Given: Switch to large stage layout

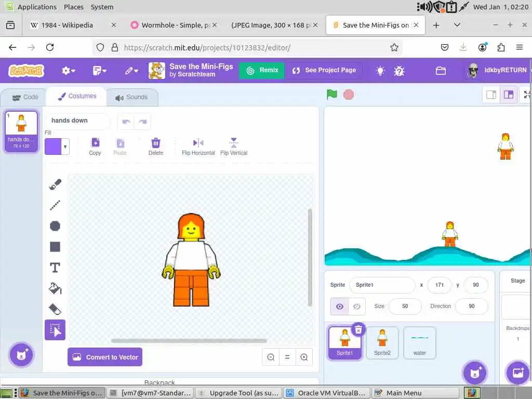Looking at the screenshot, I should pyautogui.click(x=508, y=95).
